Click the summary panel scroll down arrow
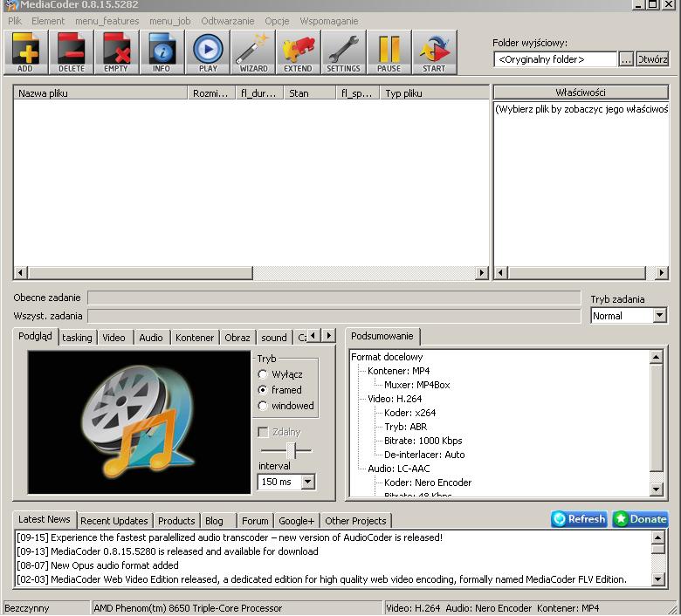681x616 pixels. coord(657,489)
